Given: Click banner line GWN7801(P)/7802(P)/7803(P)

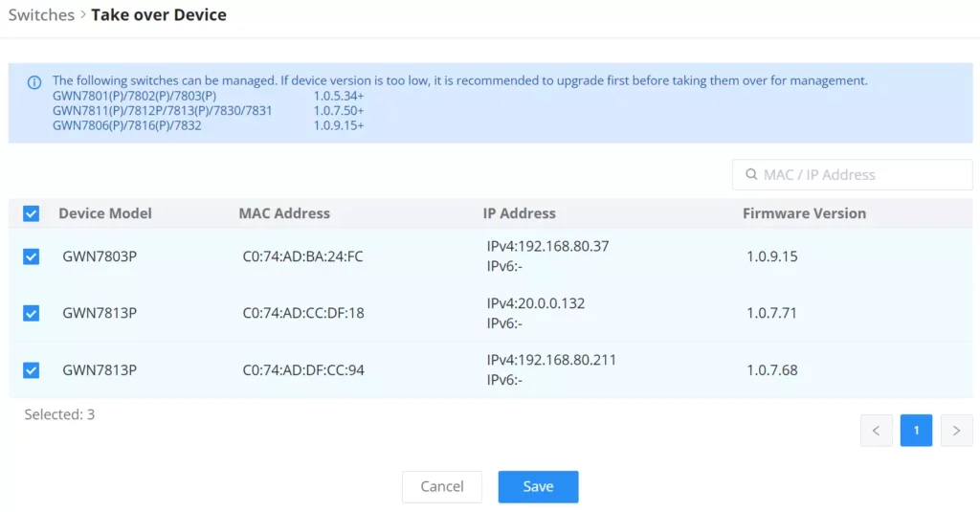Looking at the screenshot, I should click(x=134, y=96).
